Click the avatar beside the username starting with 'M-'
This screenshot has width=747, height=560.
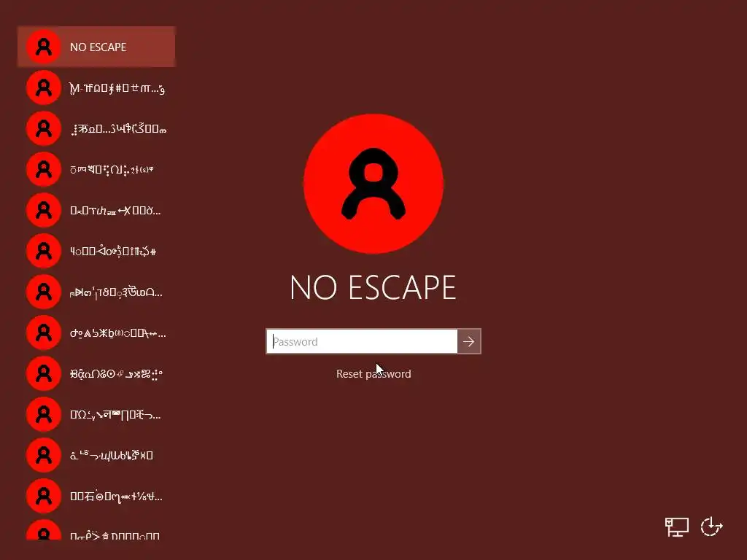point(43,87)
